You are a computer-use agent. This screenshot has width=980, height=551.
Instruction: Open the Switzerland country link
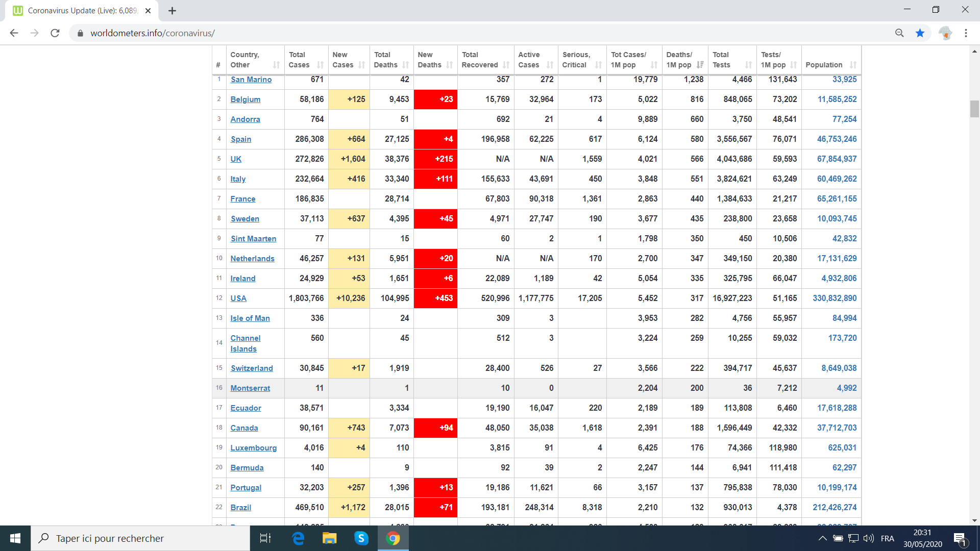pos(252,368)
